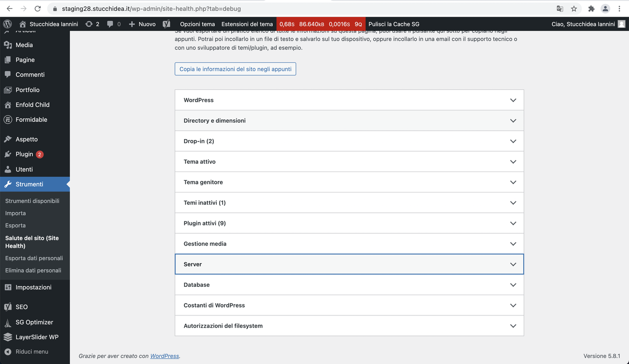The height and width of the screenshot is (364, 629).
Task: Click the Media sidebar icon
Action: point(8,45)
